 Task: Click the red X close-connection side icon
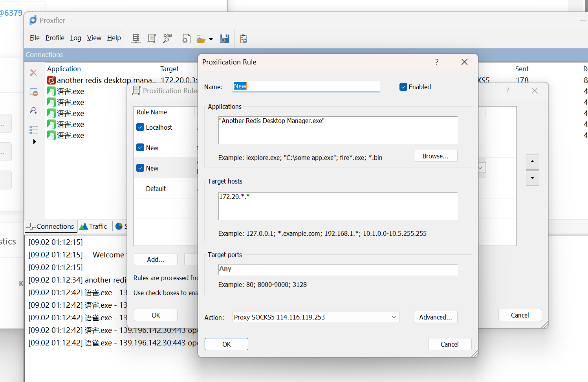[34, 73]
